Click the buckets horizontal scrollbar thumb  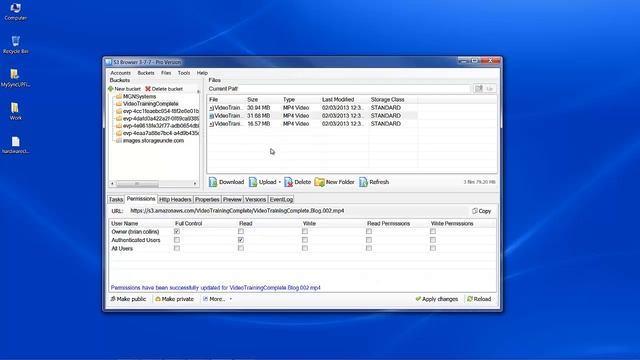click(x=138, y=184)
